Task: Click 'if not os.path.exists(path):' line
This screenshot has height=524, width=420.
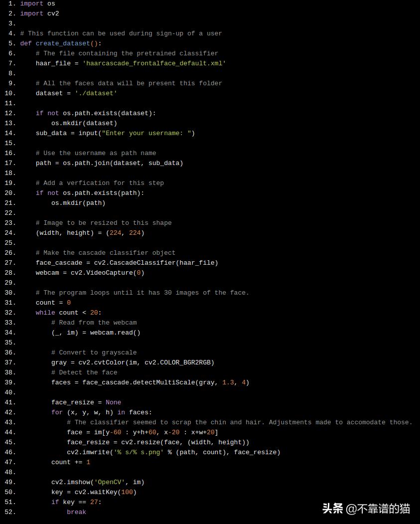Action: click(x=90, y=193)
